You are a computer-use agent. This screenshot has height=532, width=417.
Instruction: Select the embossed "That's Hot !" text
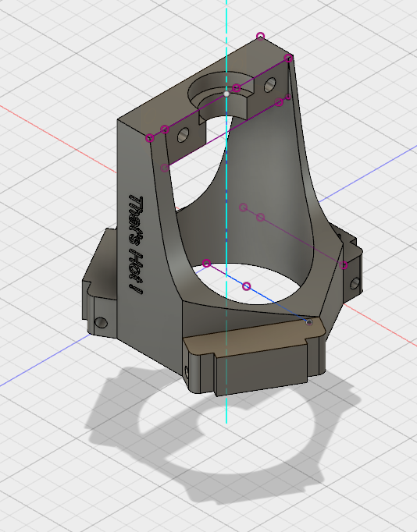point(136,245)
